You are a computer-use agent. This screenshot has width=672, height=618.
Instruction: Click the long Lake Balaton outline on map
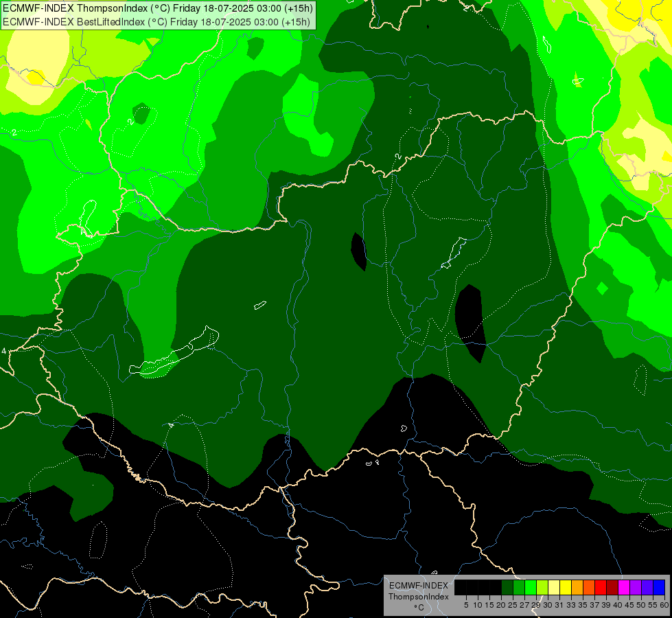tap(174, 352)
